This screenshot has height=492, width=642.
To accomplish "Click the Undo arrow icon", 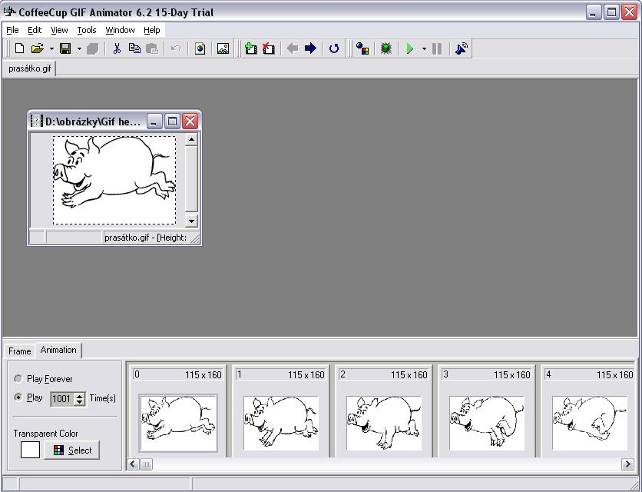I will pyautogui.click(x=175, y=48).
